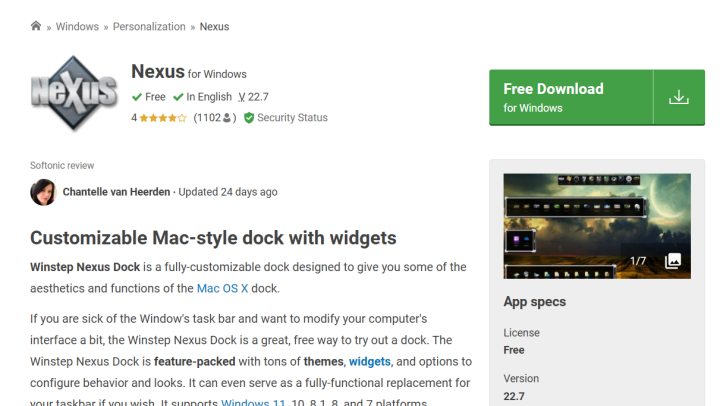720x406 pixels.
Task: Click the 1/7 screenshot counter
Action: (x=638, y=261)
